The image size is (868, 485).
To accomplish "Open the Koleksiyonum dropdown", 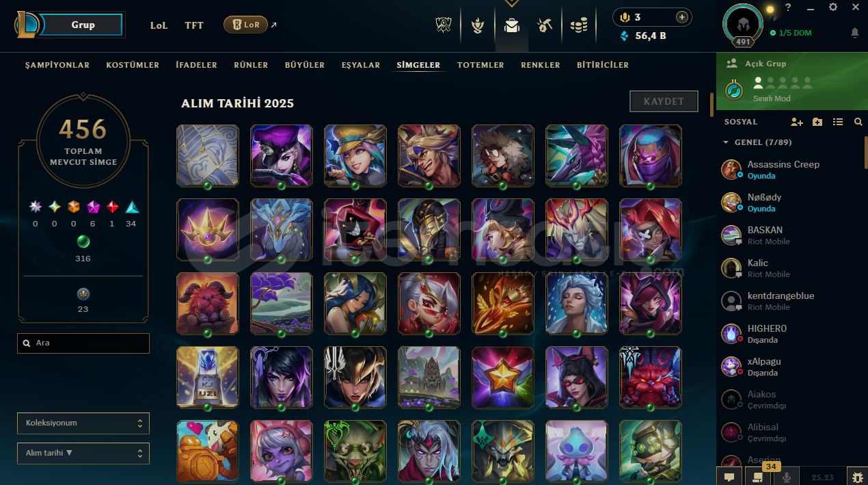I will tap(83, 423).
